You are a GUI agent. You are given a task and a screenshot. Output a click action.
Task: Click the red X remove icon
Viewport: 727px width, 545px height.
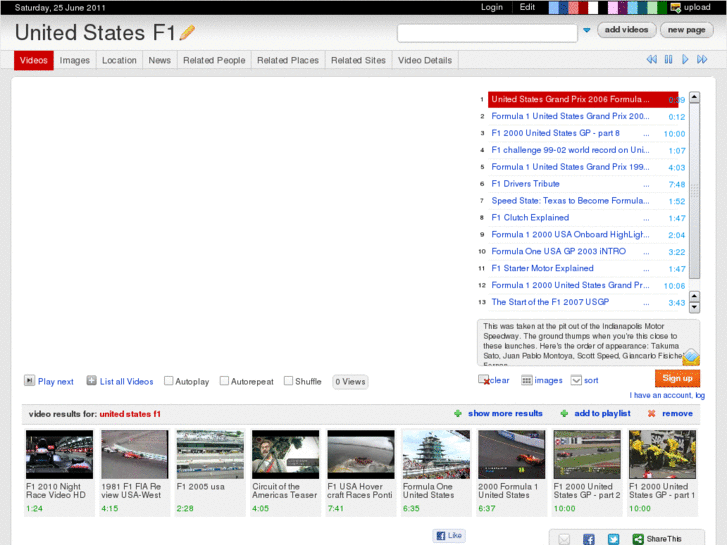(651, 413)
